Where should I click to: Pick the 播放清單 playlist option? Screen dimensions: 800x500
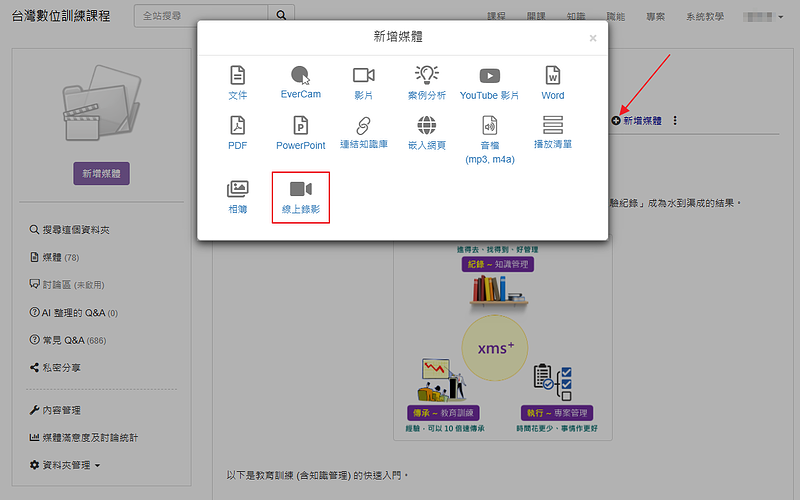click(x=552, y=132)
